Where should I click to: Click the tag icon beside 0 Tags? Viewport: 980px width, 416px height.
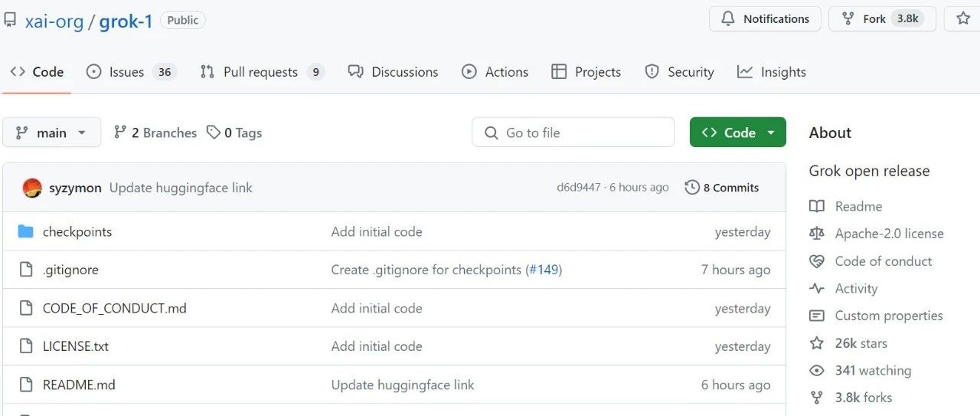click(214, 133)
